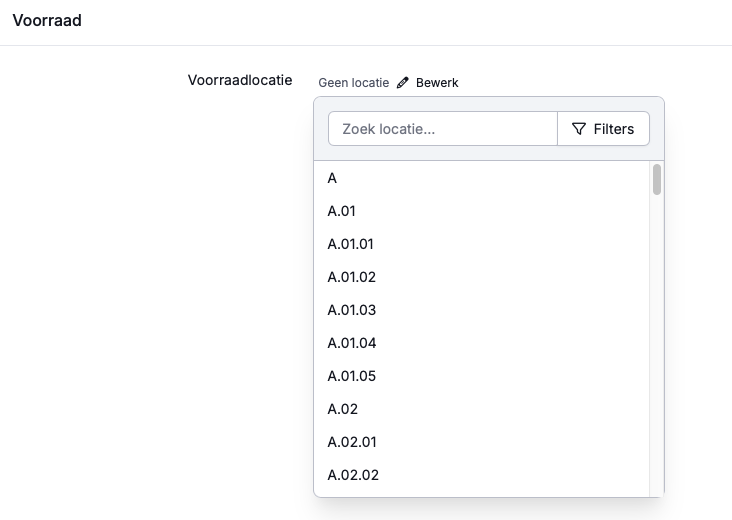Choose location A.01.03

point(352,310)
